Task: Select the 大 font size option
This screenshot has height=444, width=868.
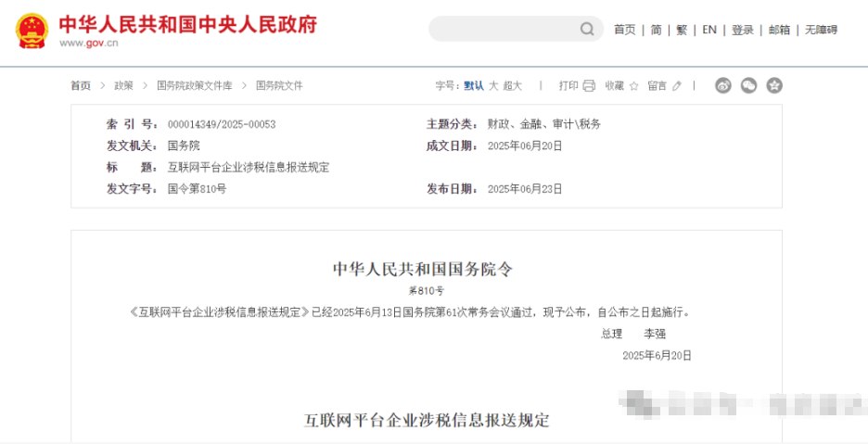Action: 492,86
